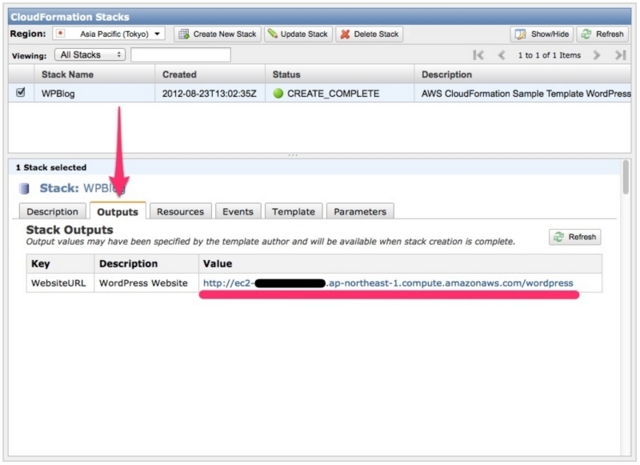Viewport: 640px width, 465px height.
Task: Open the Resources tab
Action: tap(180, 211)
